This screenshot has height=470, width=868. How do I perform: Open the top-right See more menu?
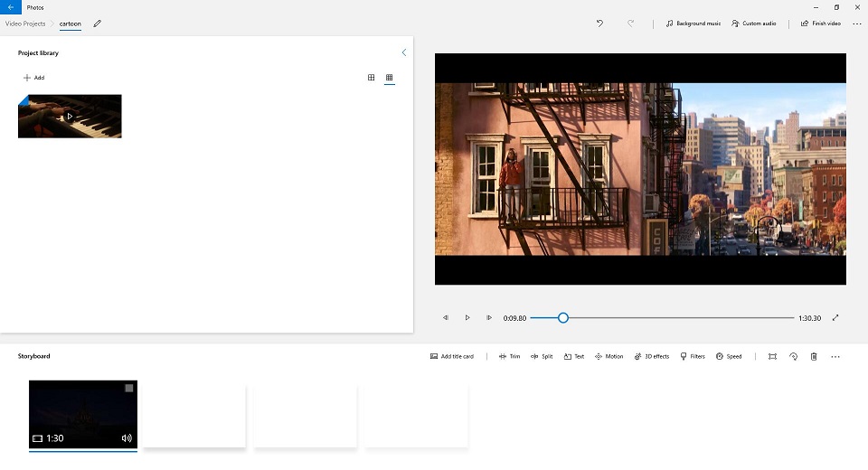pos(857,23)
